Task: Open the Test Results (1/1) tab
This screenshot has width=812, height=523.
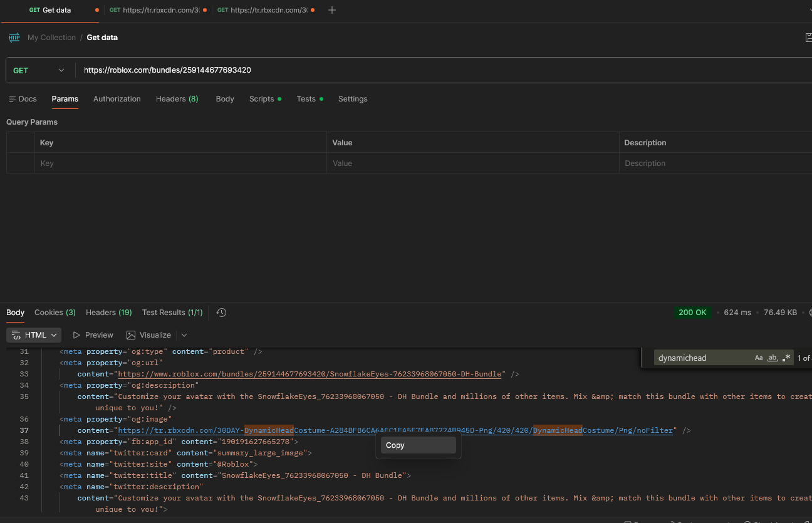Action: (173, 313)
